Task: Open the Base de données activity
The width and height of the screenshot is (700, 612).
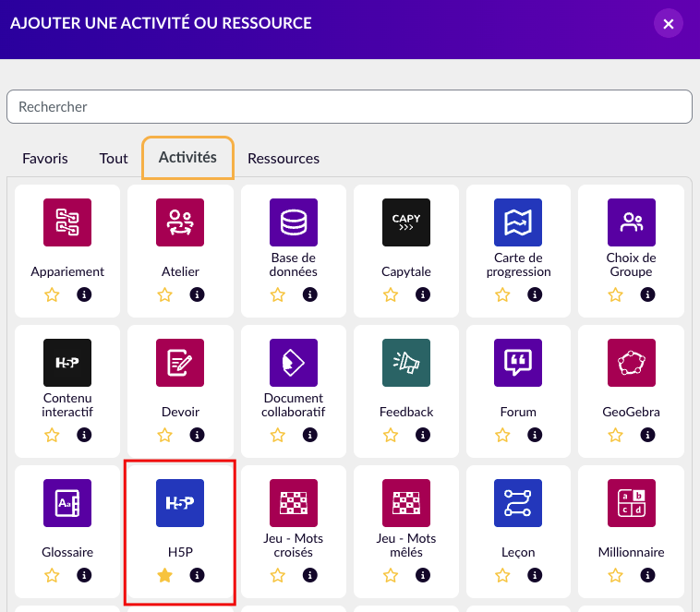Action: pos(294,222)
